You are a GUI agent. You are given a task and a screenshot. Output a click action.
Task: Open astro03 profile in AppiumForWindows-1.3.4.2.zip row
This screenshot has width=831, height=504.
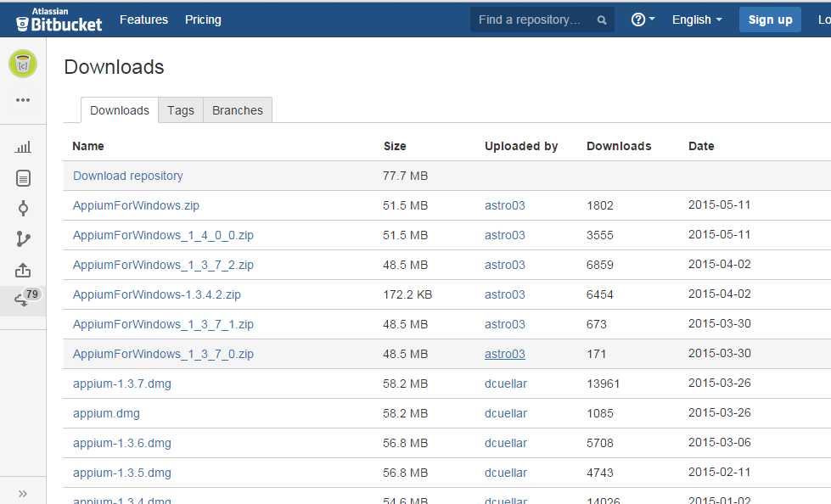coord(504,294)
